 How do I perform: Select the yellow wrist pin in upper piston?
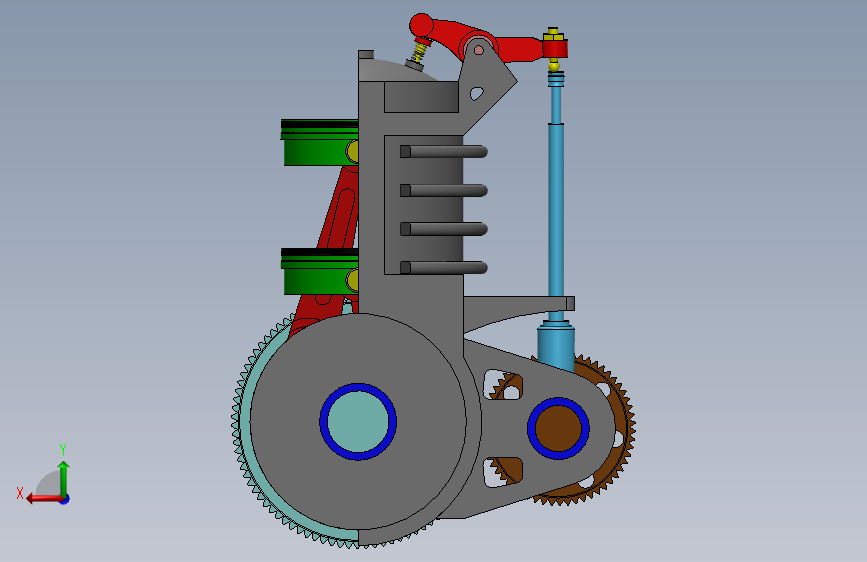(353, 151)
